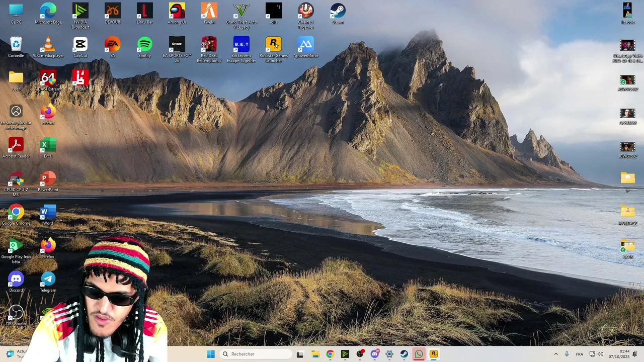644x362 pixels.
Task: Switch to Steam in the taskbar
Action: [x=404, y=354]
